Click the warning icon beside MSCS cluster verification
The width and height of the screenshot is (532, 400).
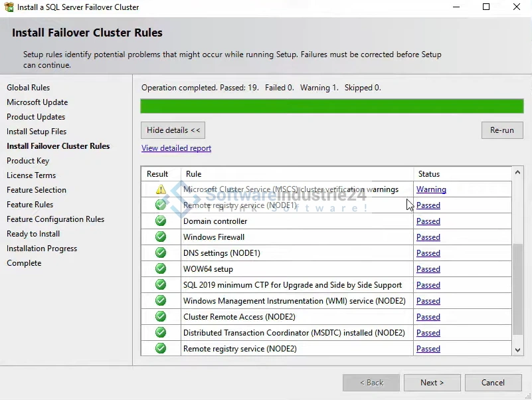(x=161, y=189)
